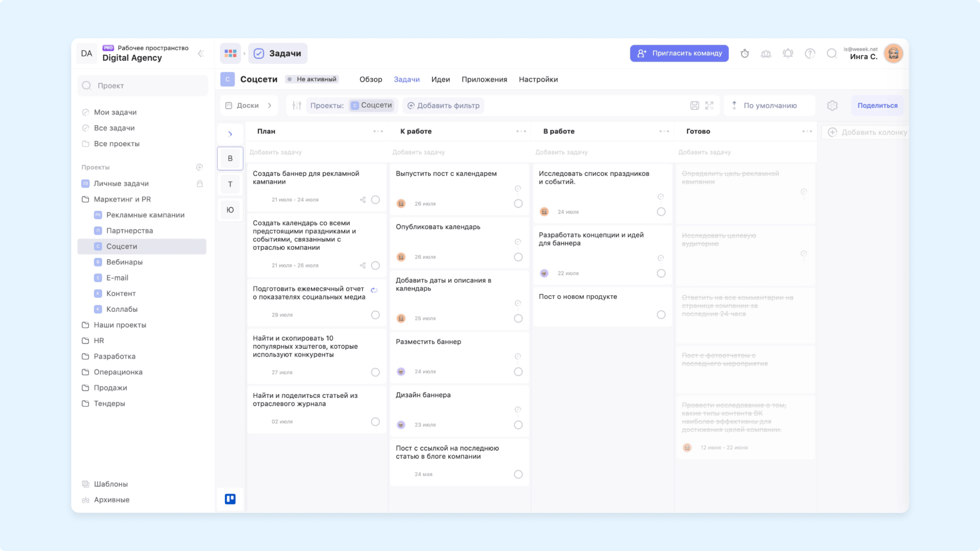Viewport: 980px width, 551px height.
Task: Select board Ю in board list
Action: tap(230, 210)
